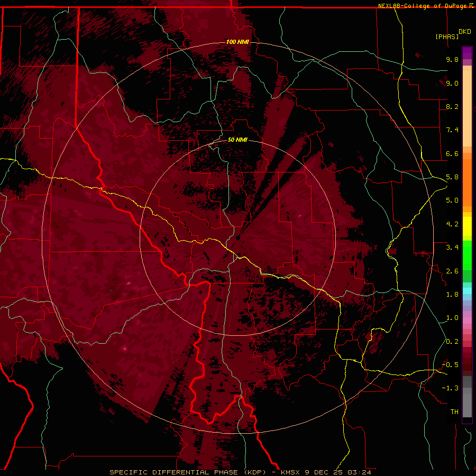Screen dimensions: 476x476
Task: Click the KDP KMSX timestamp caption
Action: pyautogui.click(x=240, y=472)
